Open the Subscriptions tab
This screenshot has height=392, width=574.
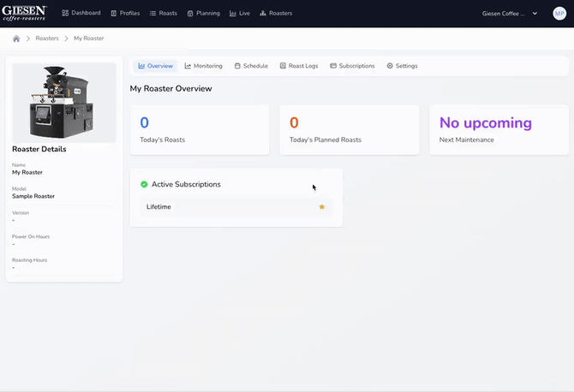coord(352,66)
